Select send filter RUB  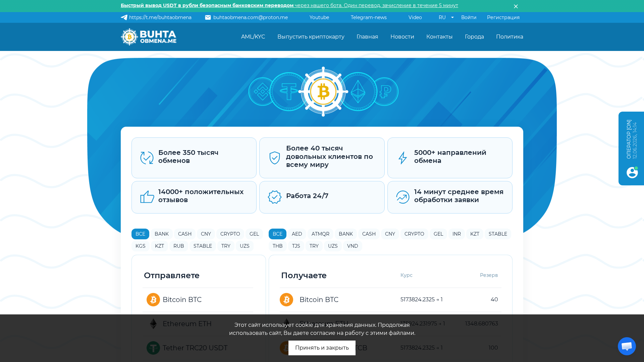pos(179,246)
